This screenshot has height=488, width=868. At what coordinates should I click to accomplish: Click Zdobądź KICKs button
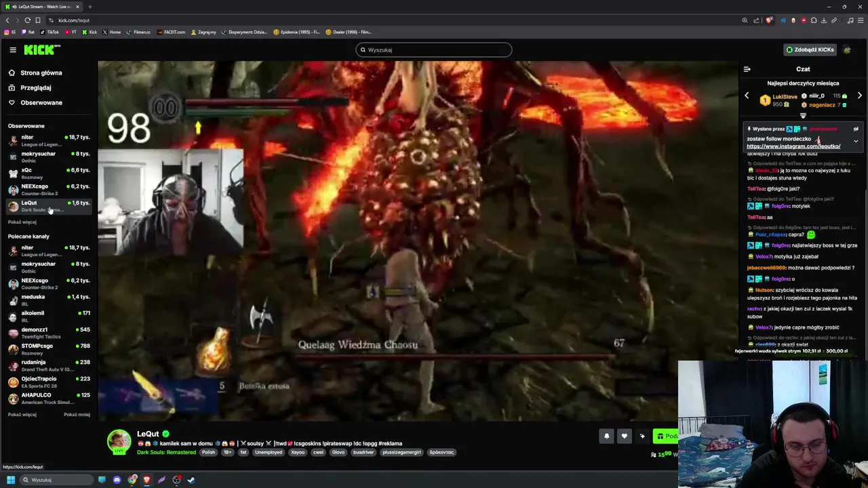tap(810, 49)
